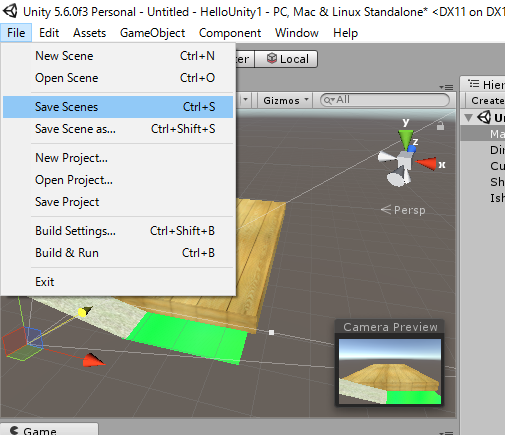The height and width of the screenshot is (435, 505).
Task: Open the Edit menu
Action: pyautogui.click(x=49, y=33)
